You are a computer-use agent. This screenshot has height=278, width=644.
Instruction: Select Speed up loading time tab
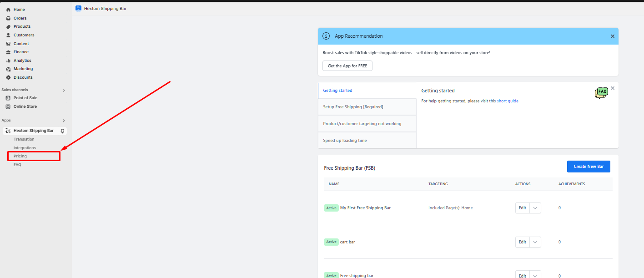(x=367, y=141)
